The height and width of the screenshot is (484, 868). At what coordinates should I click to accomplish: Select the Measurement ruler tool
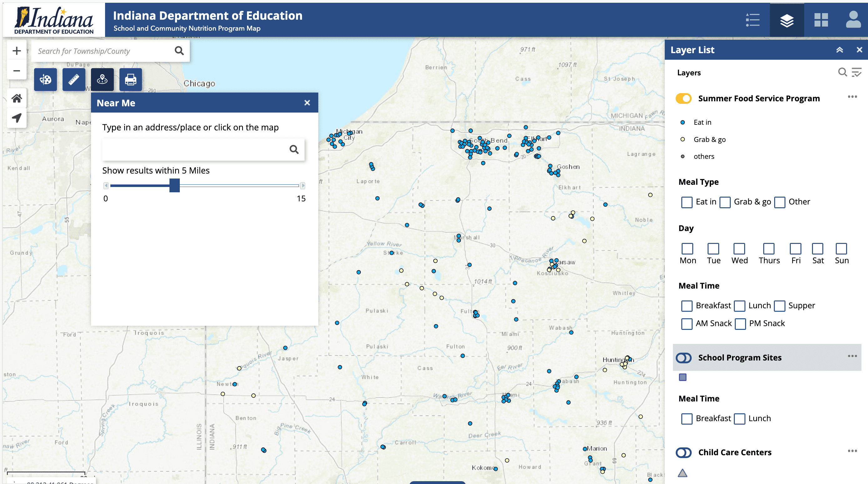point(74,79)
